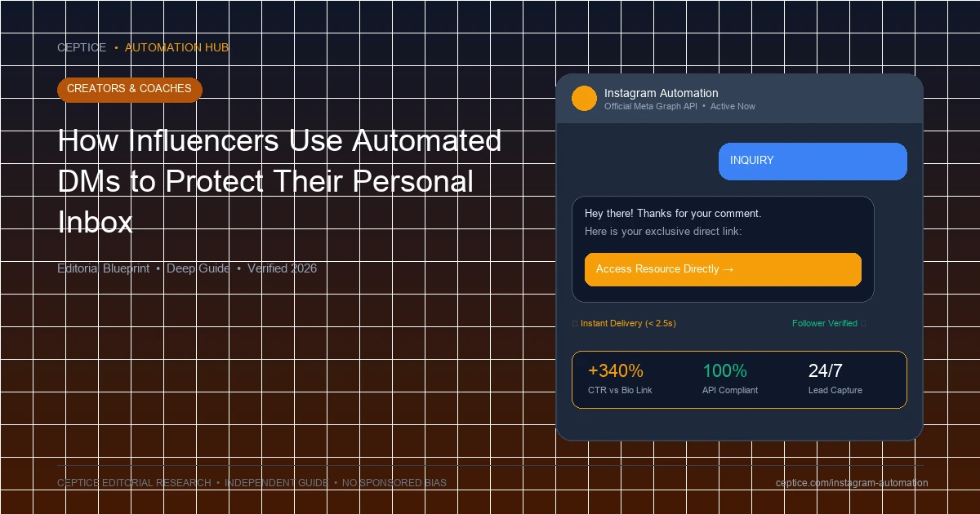The width and height of the screenshot is (980, 514).
Task: Click the Deep Guide byline text
Action: click(198, 268)
